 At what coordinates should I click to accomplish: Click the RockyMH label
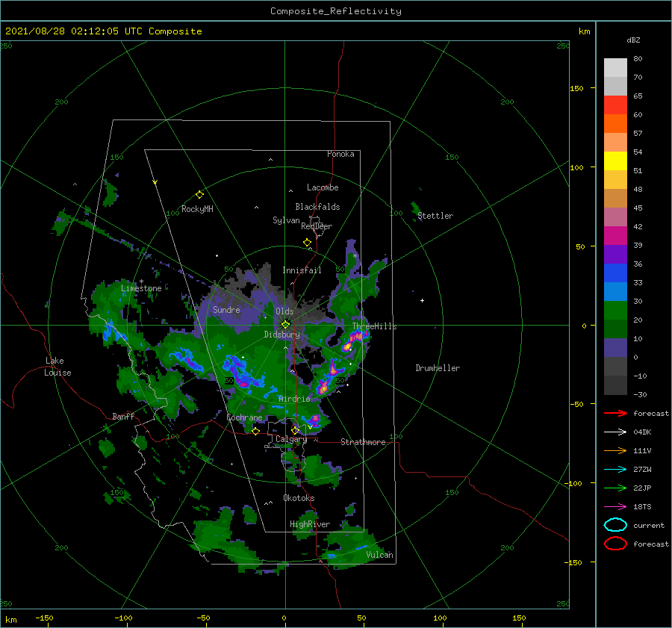pos(197,209)
